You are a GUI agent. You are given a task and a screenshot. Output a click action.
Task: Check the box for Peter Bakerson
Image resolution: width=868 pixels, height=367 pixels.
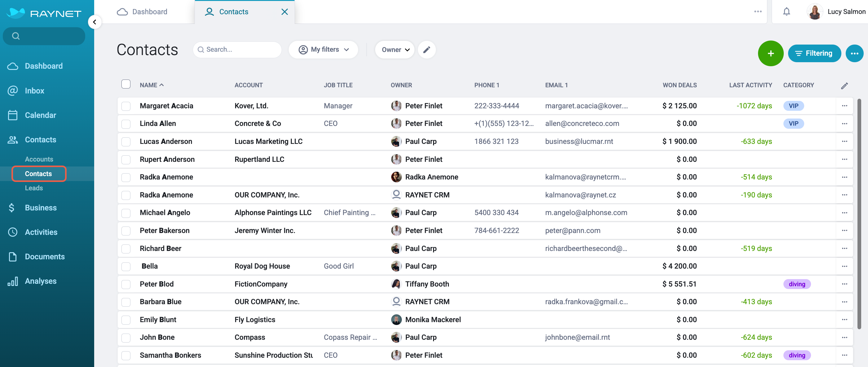[126, 231]
